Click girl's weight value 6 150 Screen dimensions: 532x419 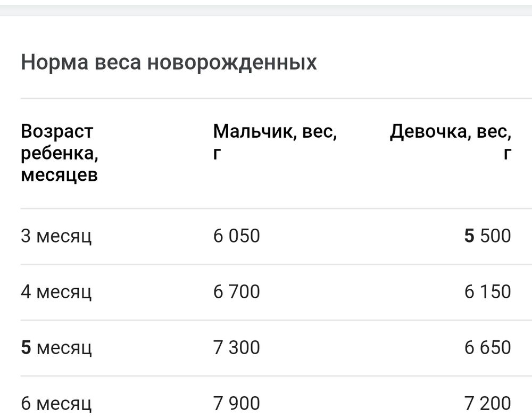pyautogui.click(x=487, y=291)
